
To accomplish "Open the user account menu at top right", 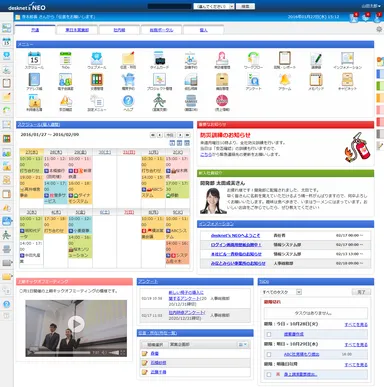I will (371, 6).
